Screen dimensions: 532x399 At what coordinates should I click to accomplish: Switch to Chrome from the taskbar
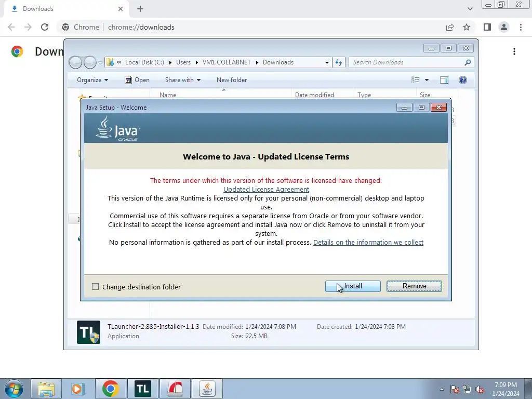(110, 389)
